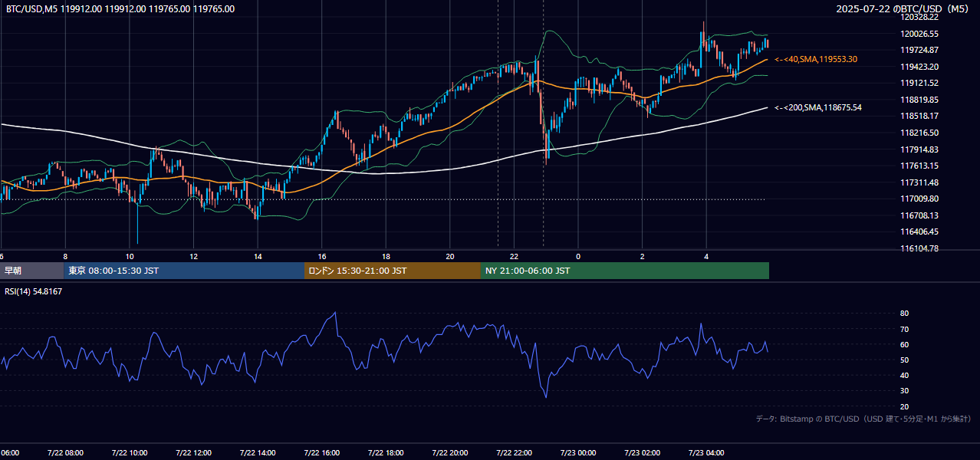Click the RSI scale value 50
Screen dimensions: 980x460
click(x=905, y=360)
